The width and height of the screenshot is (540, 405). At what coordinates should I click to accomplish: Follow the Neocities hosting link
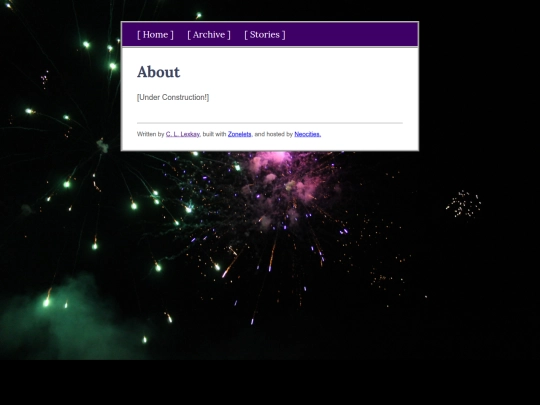308,134
